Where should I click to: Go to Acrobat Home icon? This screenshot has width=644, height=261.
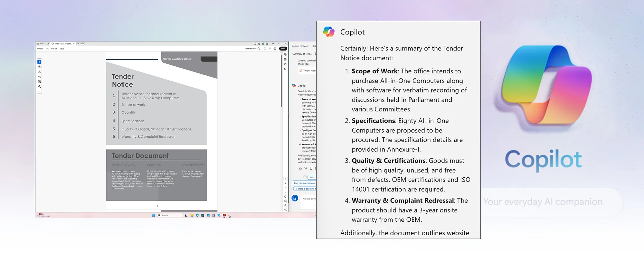(48, 44)
